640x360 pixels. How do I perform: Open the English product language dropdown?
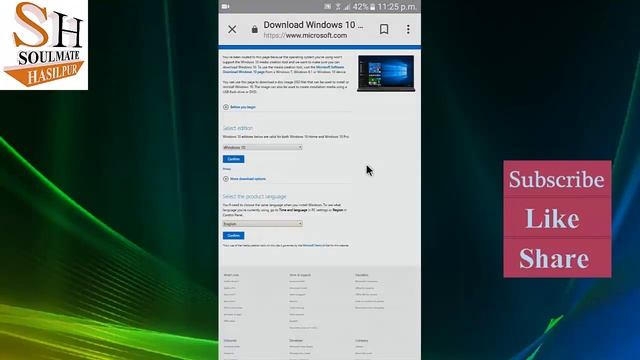pos(262,224)
